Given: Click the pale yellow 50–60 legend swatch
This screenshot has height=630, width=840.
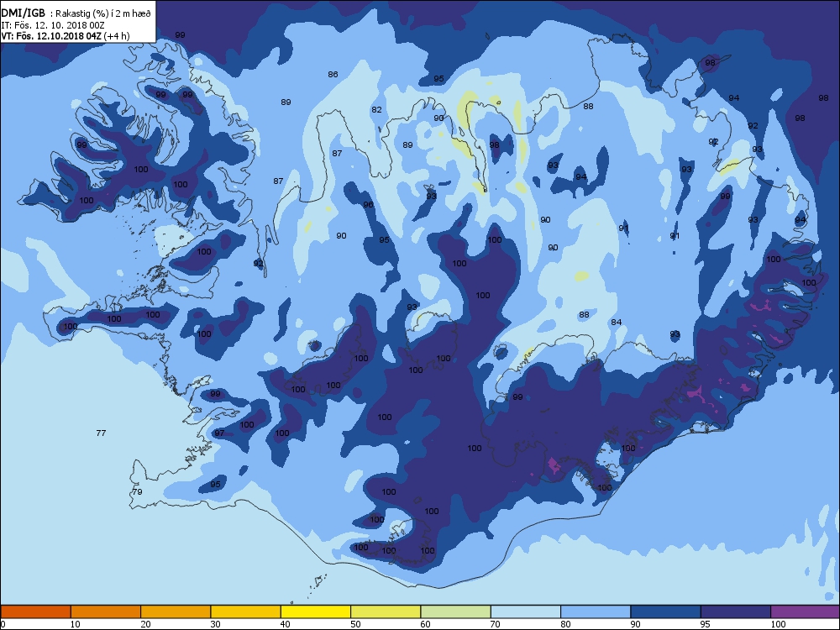Looking at the screenshot, I should coord(386,612).
